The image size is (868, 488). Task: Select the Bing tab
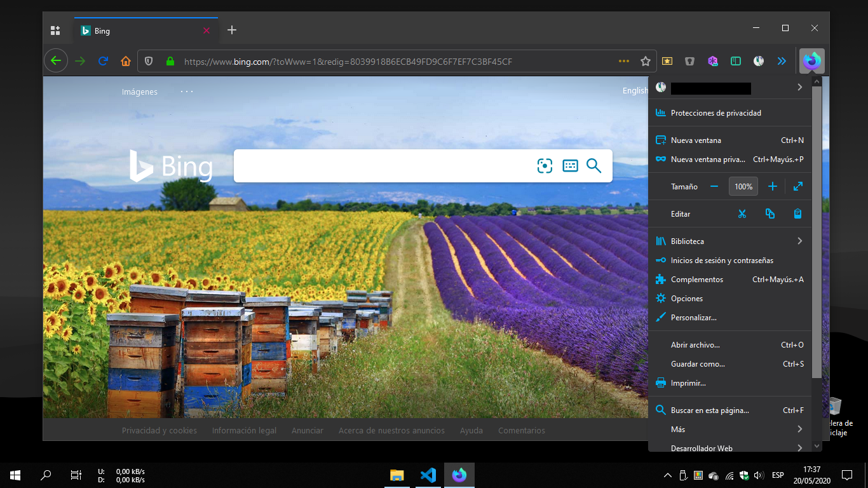tap(146, 30)
